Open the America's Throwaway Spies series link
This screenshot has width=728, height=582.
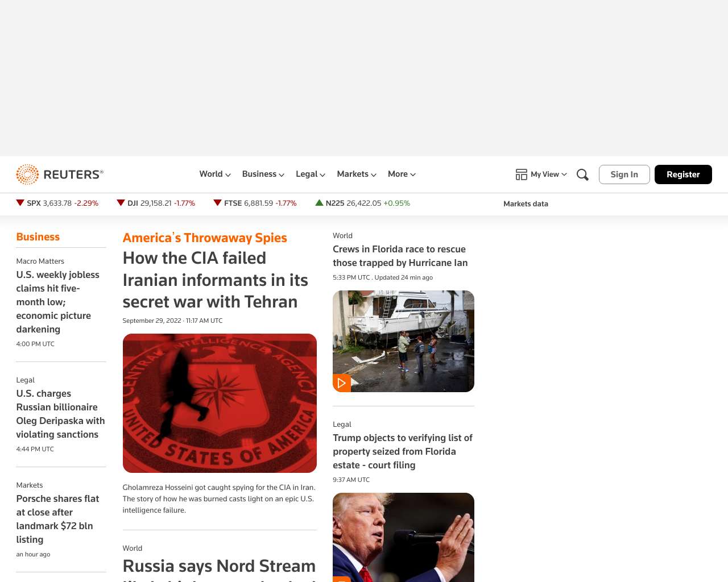click(x=205, y=238)
